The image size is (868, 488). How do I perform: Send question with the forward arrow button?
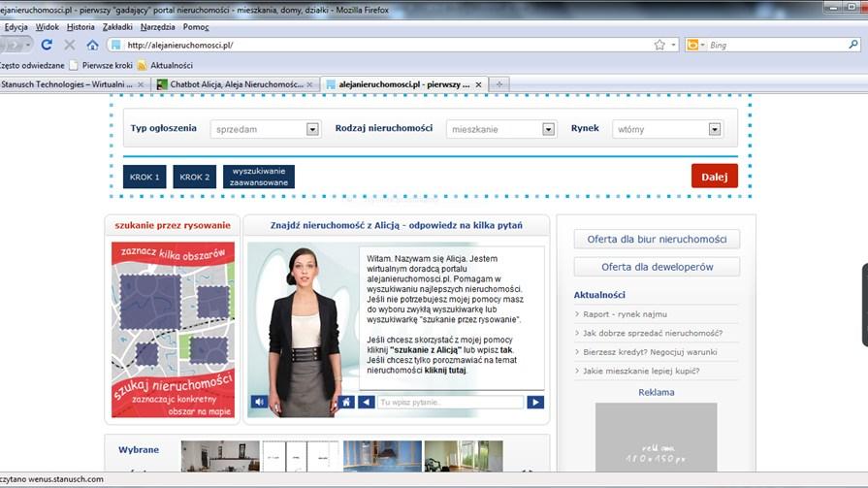point(535,403)
